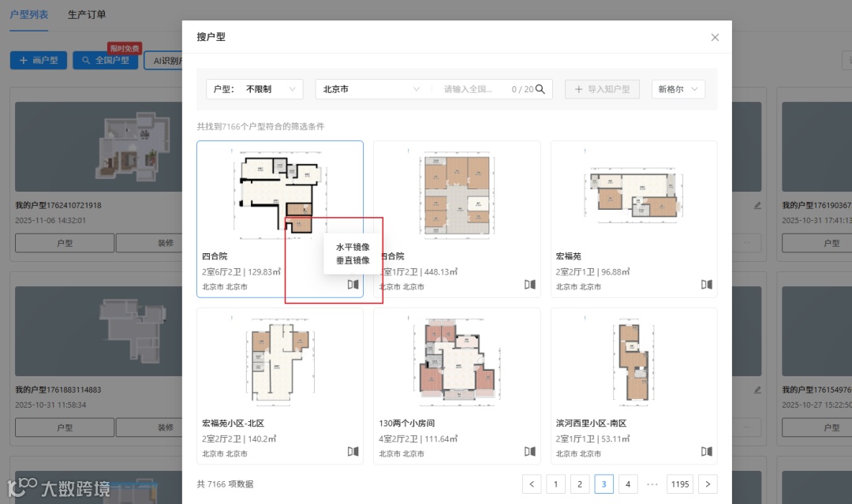852x504 pixels.
Task: Select page 4 in pagination
Action: 628,484
